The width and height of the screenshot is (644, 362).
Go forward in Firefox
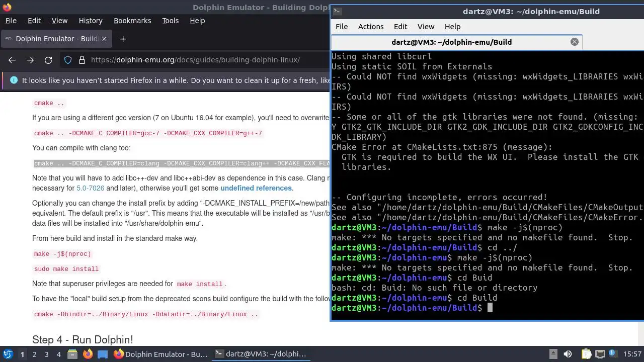pyautogui.click(x=30, y=60)
